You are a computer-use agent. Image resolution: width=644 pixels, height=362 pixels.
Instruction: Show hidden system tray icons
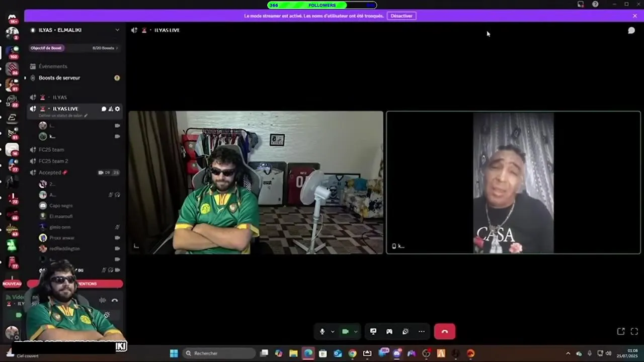(568, 353)
